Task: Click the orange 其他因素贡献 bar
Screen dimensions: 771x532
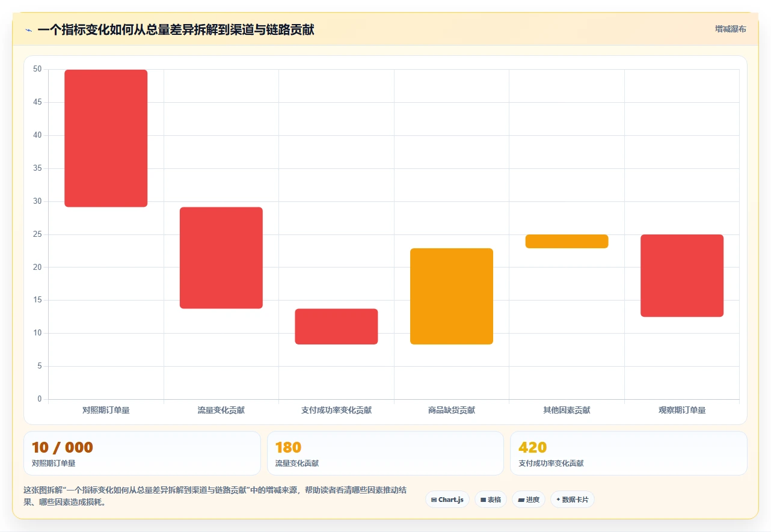Action: [567, 241]
